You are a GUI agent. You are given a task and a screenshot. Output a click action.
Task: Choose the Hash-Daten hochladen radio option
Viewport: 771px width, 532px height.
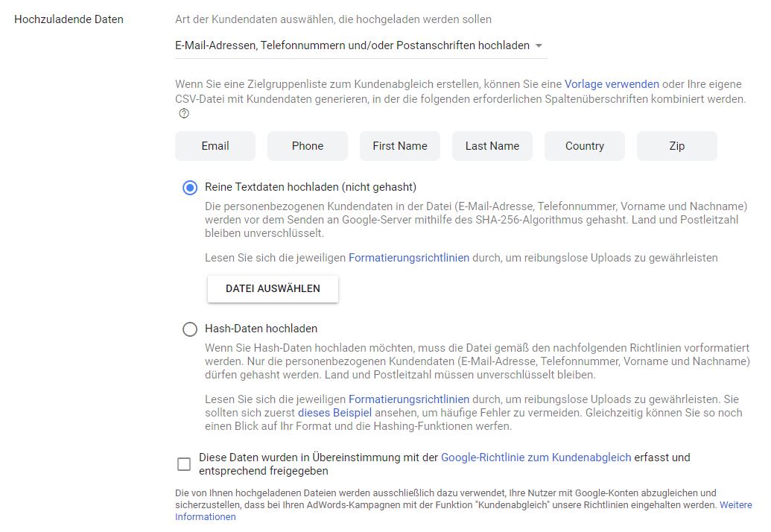point(190,329)
